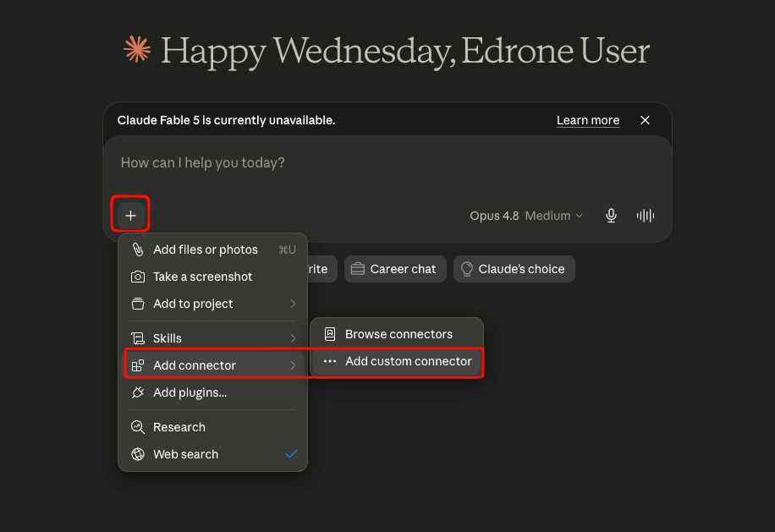
Task: Choose Browse connectors in the submenu
Action: pyautogui.click(x=397, y=334)
